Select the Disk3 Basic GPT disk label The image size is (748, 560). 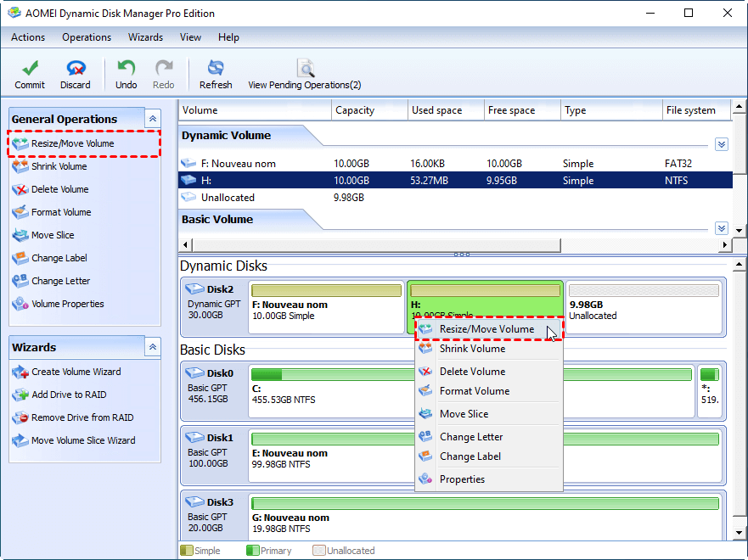(x=214, y=515)
